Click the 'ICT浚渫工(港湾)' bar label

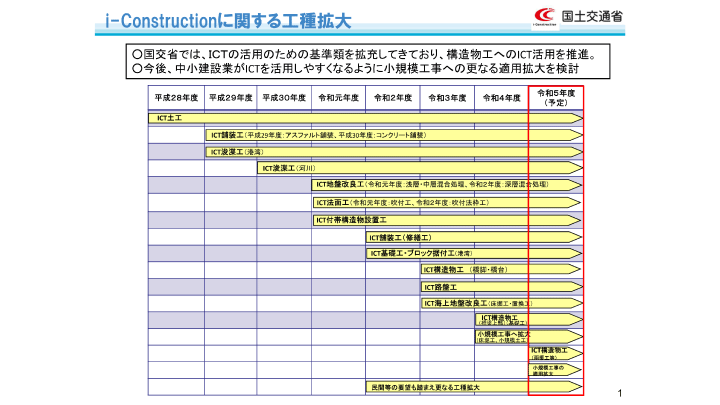click(x=237, y=152)
